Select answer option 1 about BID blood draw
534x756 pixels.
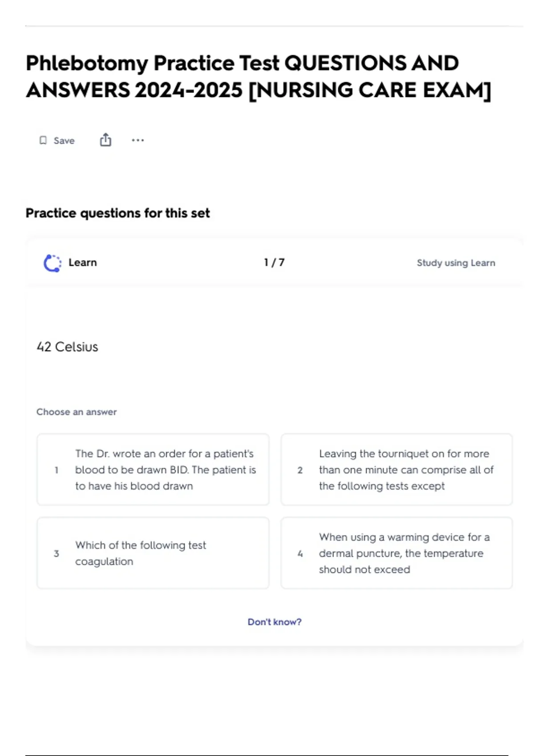point(153,470)
